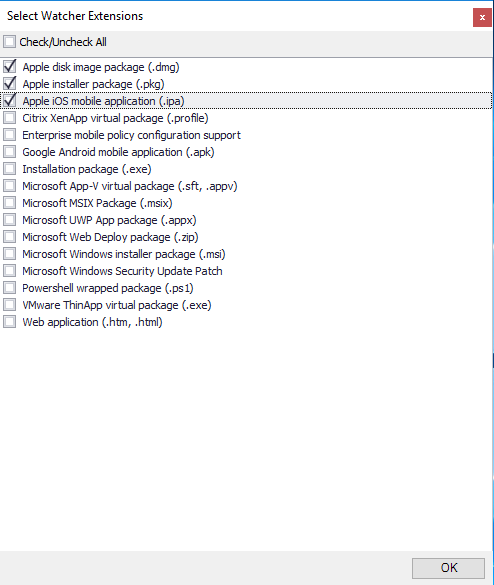Enable Google Android mobile application (.apk)
The width and height of the screenshot is (494, 585).
[9, 152]
